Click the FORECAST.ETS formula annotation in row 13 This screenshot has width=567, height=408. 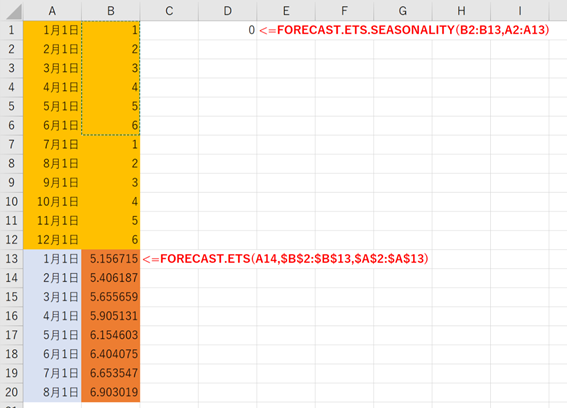285,259
